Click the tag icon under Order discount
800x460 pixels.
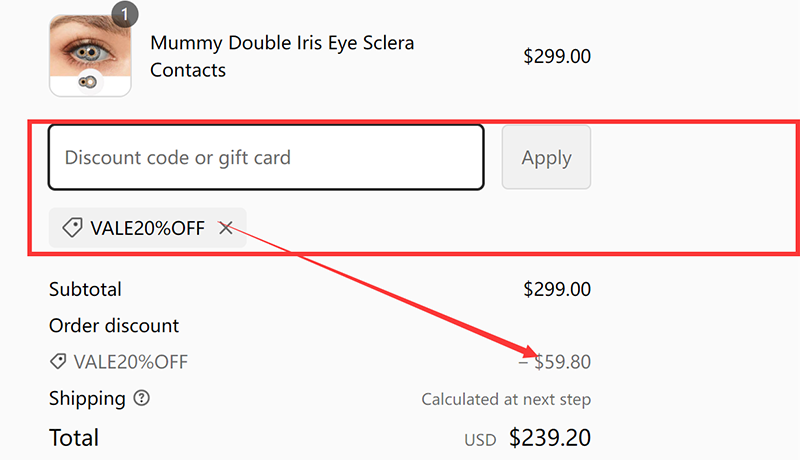pyautogui.click(x=58, y=362)
